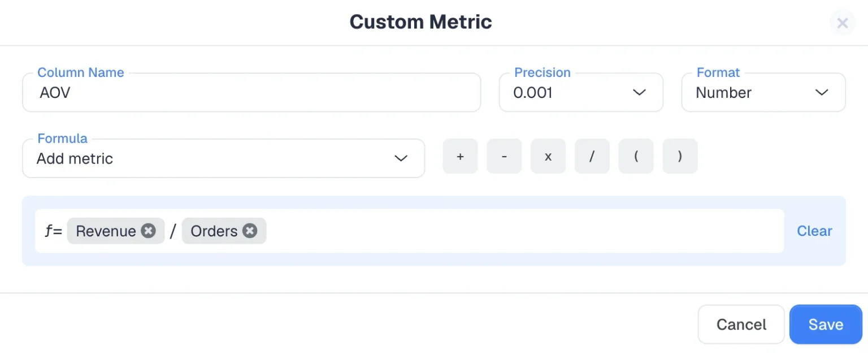The width and height of the screenshot is (868, 354).
Task: Save the custom metric
Action: pyautogui.click(x=826, y=325)
